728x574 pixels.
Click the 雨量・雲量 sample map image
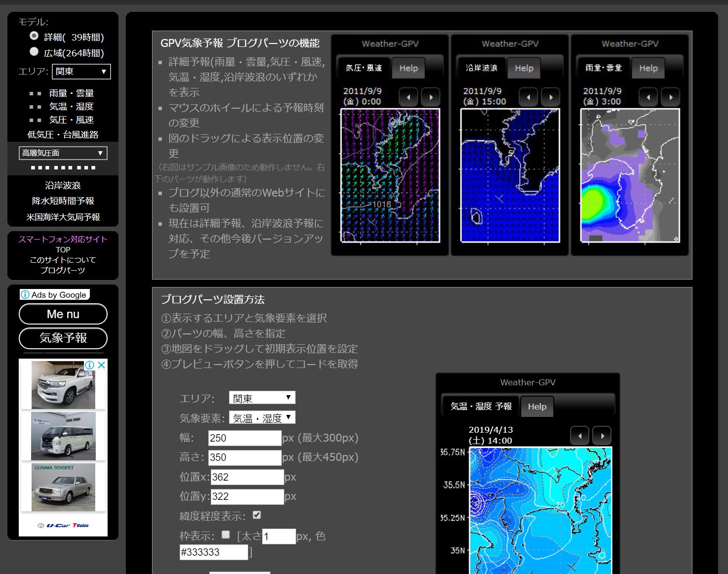(630, 175)
